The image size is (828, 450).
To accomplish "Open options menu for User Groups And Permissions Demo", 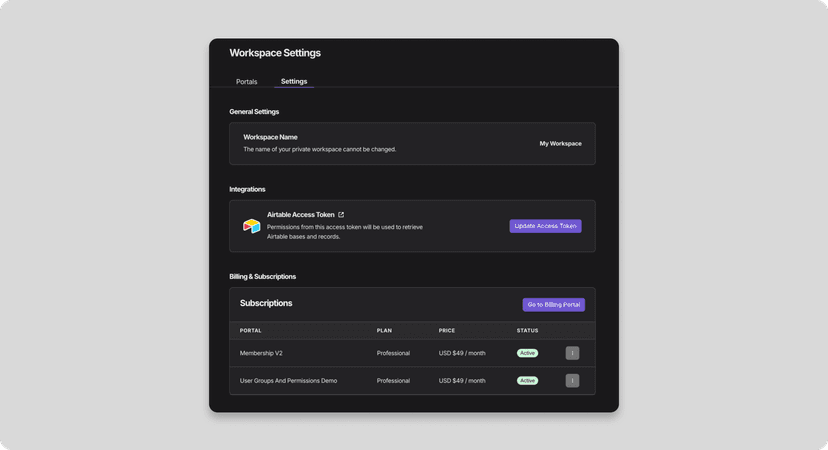I will (x=572, y=381).
